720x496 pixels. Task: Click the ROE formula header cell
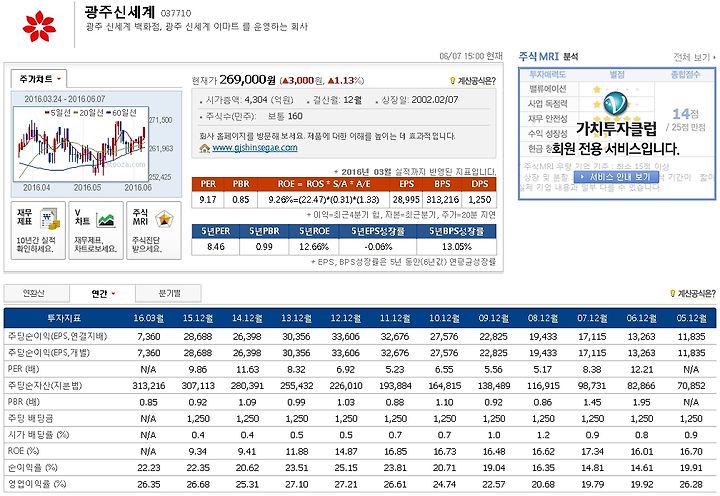click(324, 184)
